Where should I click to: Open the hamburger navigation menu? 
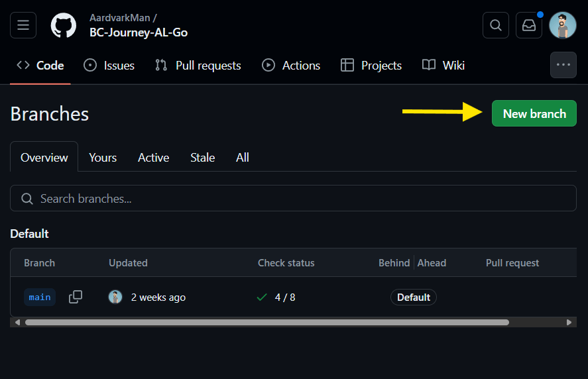pyautogui.click(x=23, y=25)
